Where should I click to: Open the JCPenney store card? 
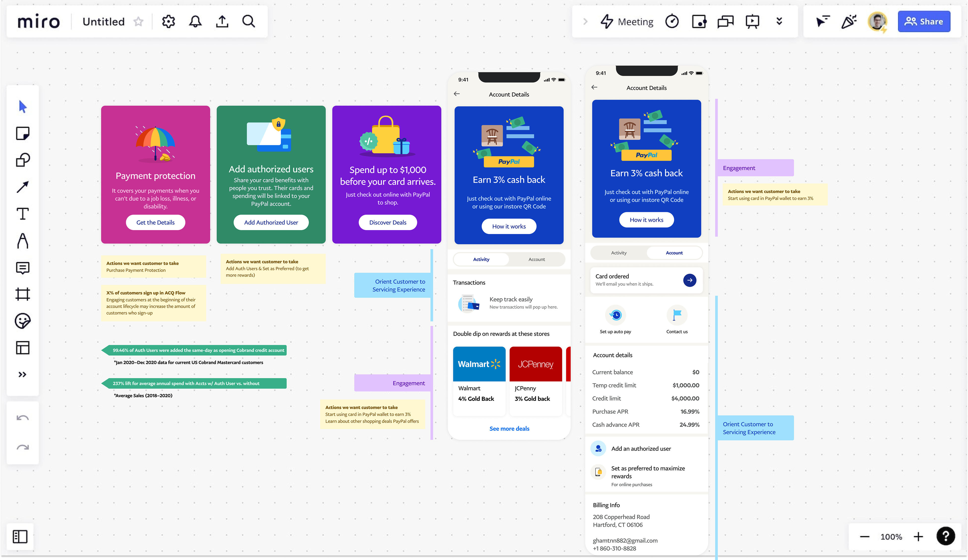[535, 381]
